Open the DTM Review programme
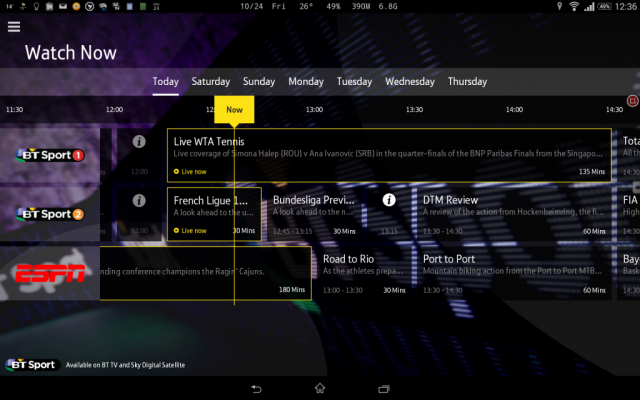The width and height of the screenshot is (640, 400). (x=514, y=215)
